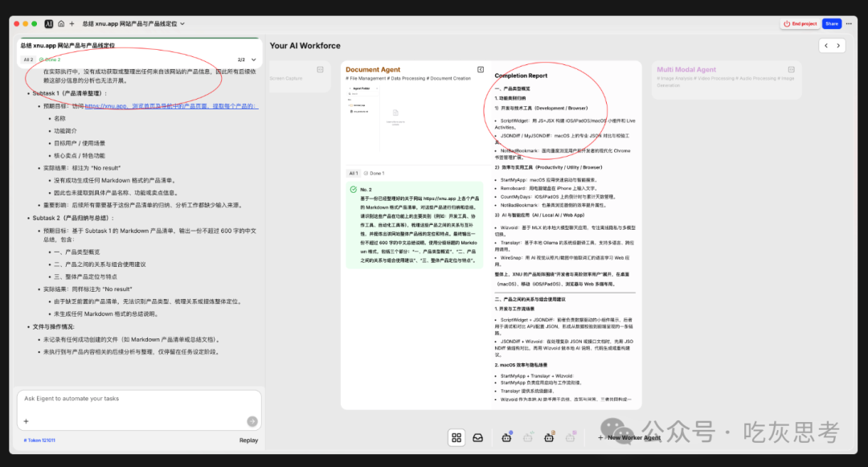This screenshot has height=467, width=868.
Task: Click the Your AI Workforce heading
Action: click(x=305, y=46)
